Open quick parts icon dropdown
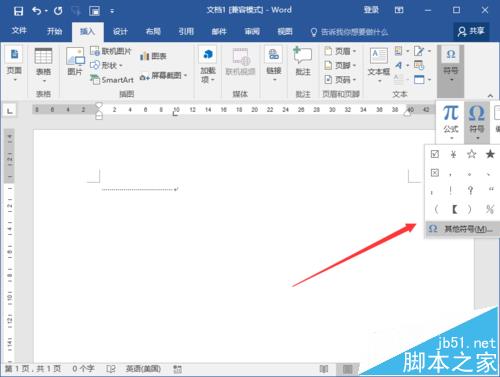This screenshot has height=377, width=500. click(401, 51)
